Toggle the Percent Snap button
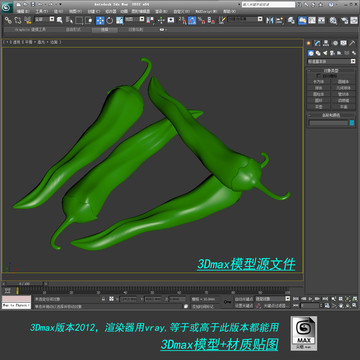Screen dimensions: 360x360 click(x=201, y=20)
